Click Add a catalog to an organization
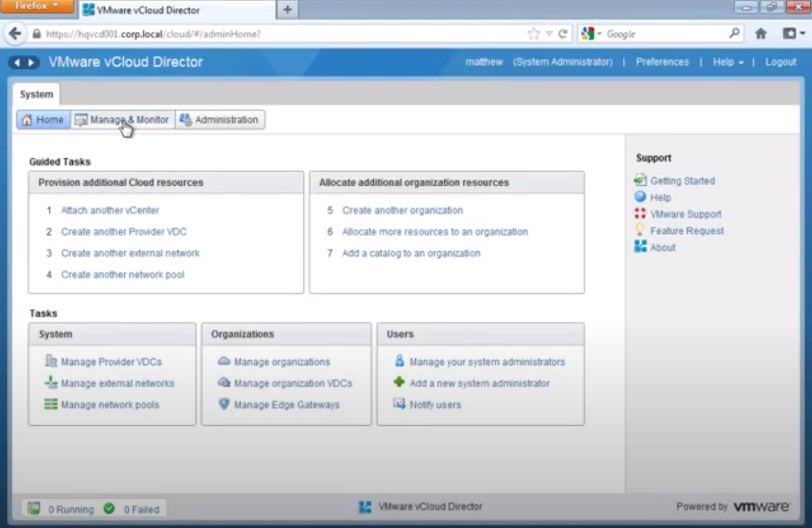 411,253
